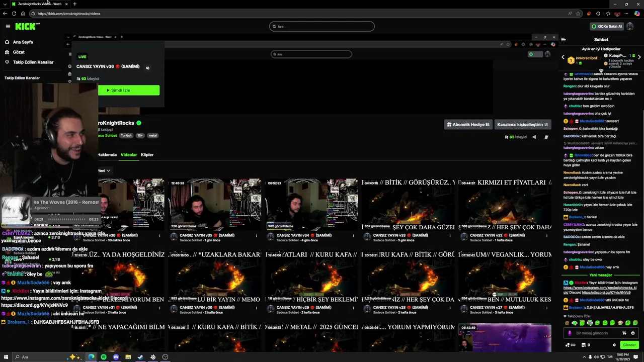The image size is (644, 362).
Task: Click the Gönder send button
Action: pos(629,345)
